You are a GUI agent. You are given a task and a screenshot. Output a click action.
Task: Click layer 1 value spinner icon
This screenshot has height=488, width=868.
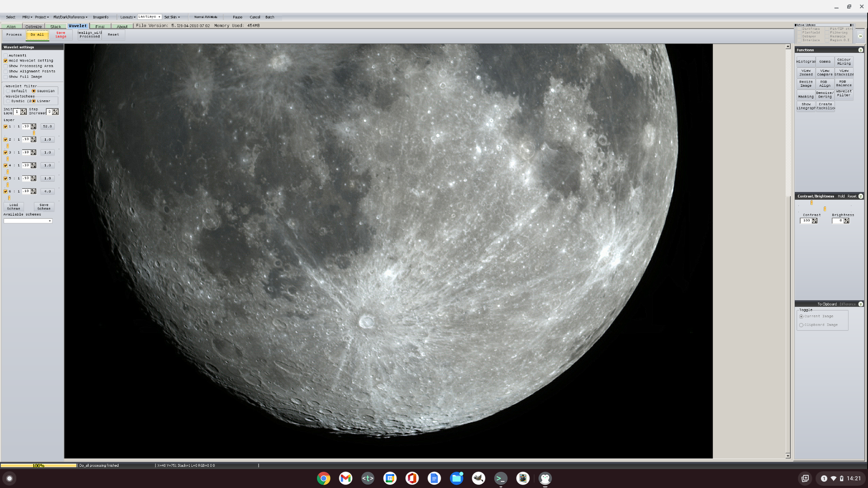pyautogui.click(x=33, y=127)
